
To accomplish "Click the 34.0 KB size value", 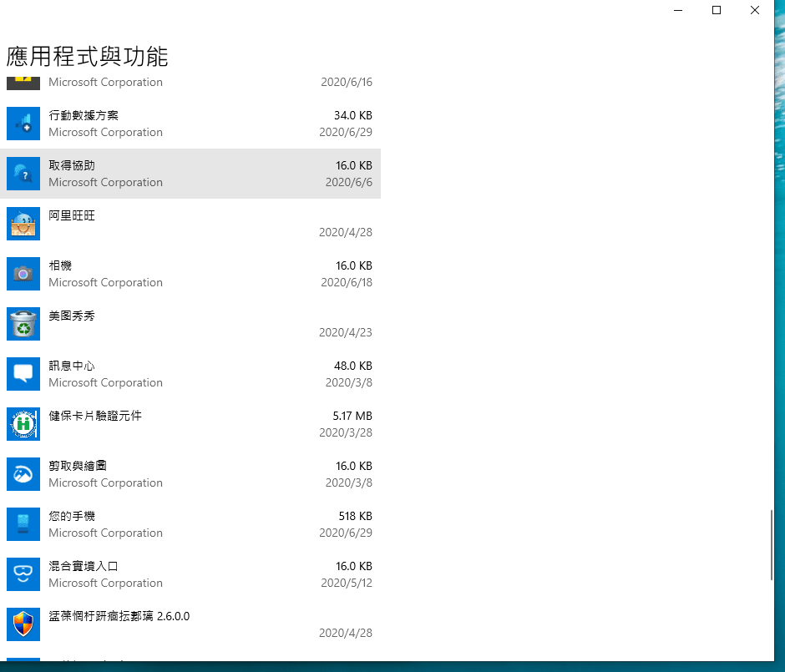I will coord(353,115).
